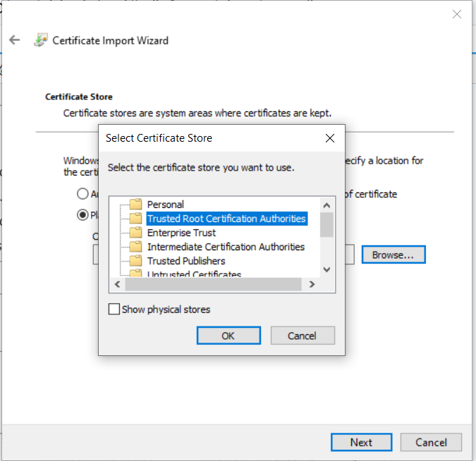The image size is (476, 461).
Task: Click the Trusted Root Certification Authorities folder icon
Action: click(x=135, y=219)
